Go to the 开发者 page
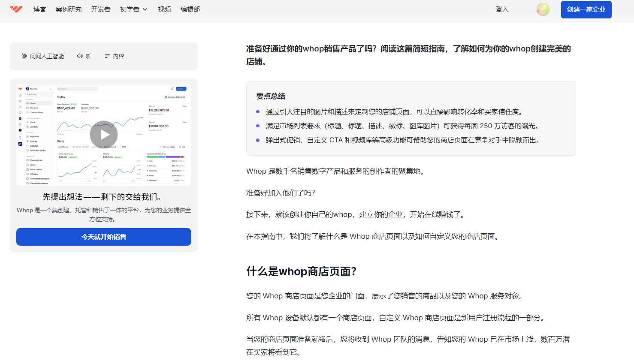 coord(101,9)
